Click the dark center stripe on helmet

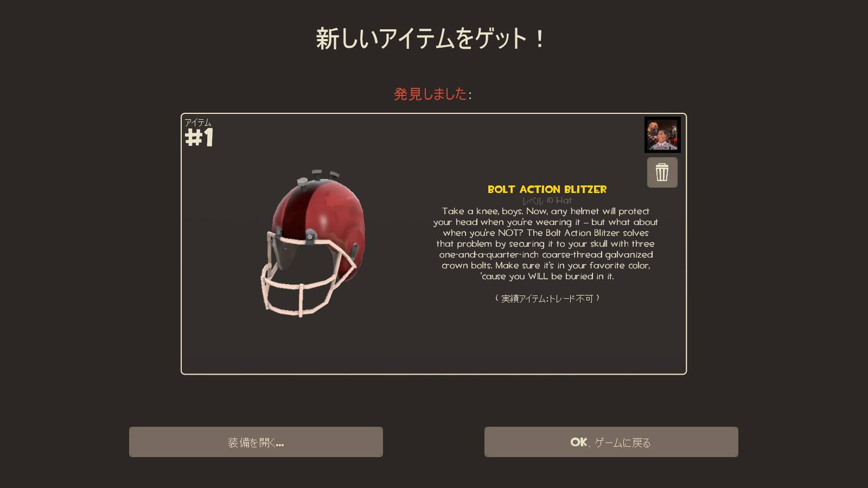[x=292, y=210]
